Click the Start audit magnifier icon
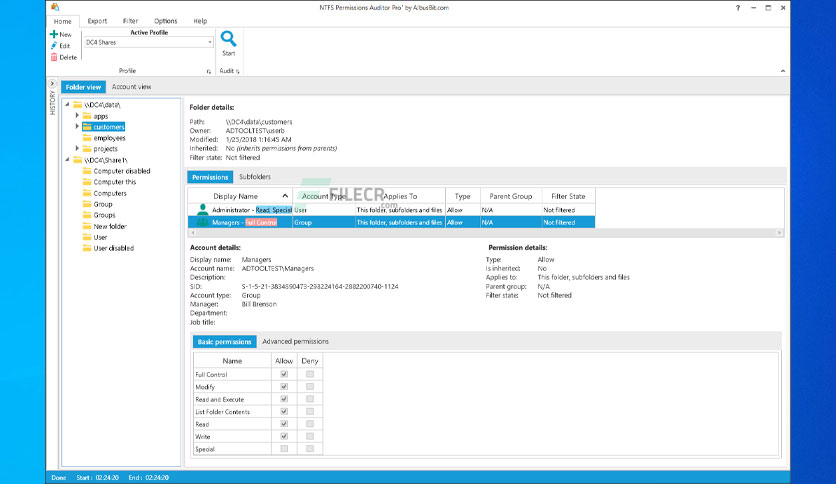The height and width of the screenshot is (484, 836). coord(228,39)
